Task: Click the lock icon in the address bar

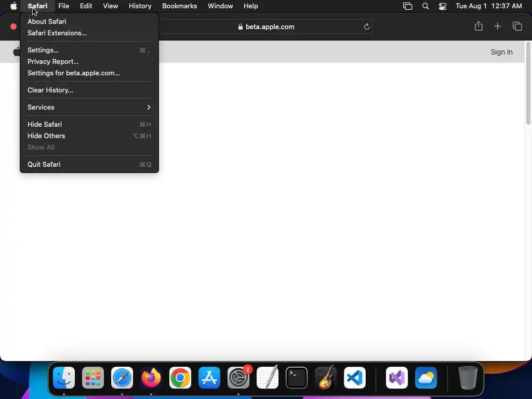Action: pos(240,27)
